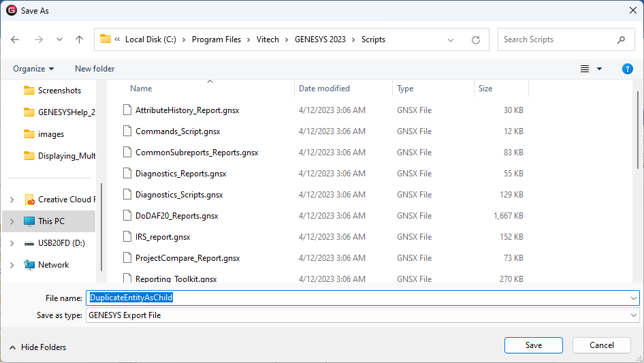Open the view options dropdown arrow

(599, 69)
